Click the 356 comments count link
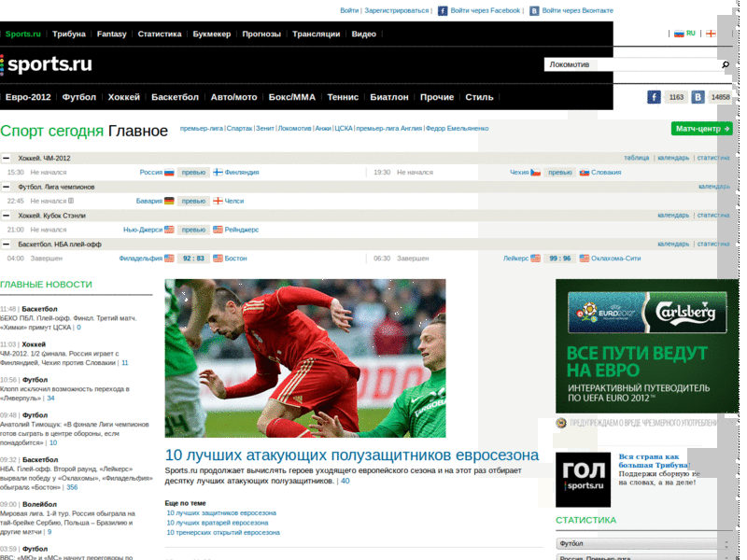This screenshot has width=747, height=560. coord(72,487)
